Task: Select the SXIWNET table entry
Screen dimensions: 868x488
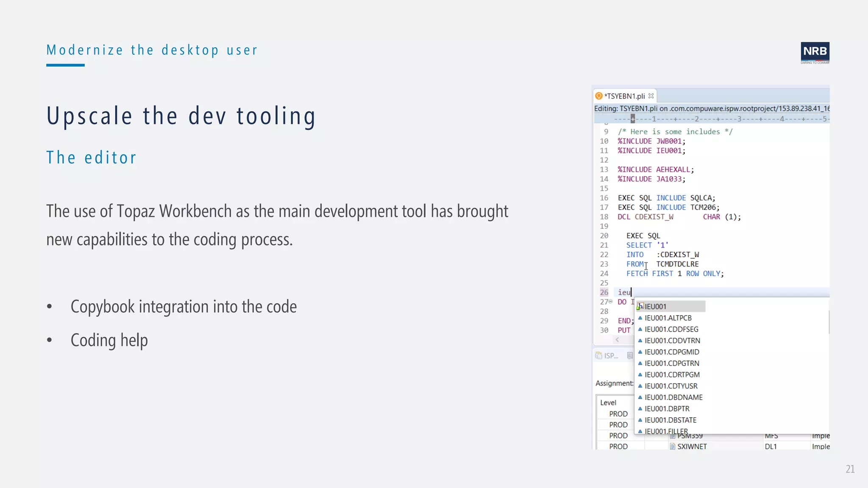Action: coord(692,446)
